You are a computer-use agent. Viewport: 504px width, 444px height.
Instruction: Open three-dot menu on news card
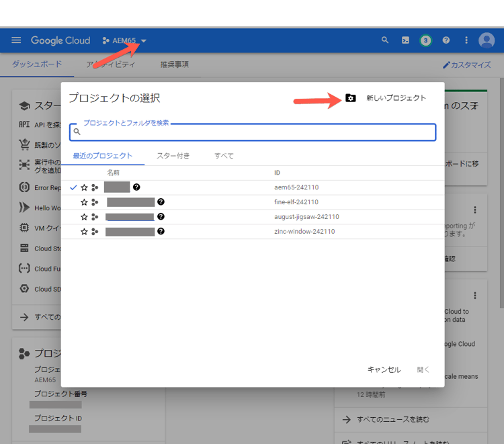click(474, 296)
